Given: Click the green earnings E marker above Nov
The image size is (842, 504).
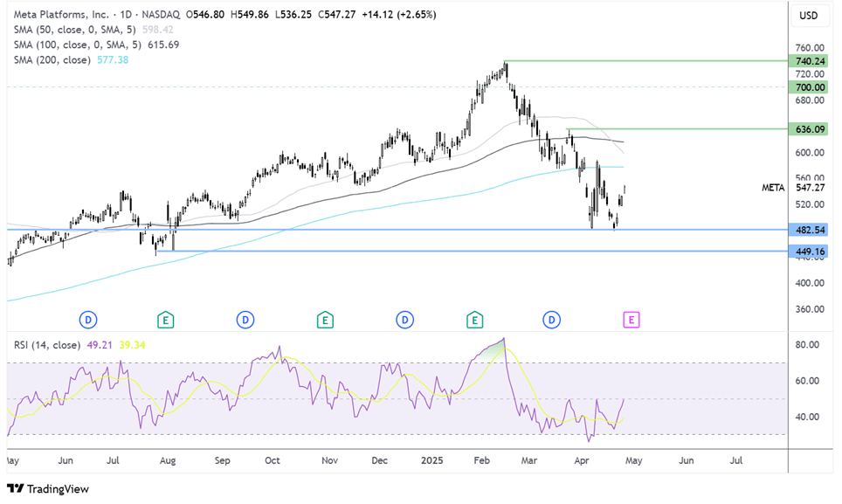Looking at the screenshot, I should coord(325,321).
